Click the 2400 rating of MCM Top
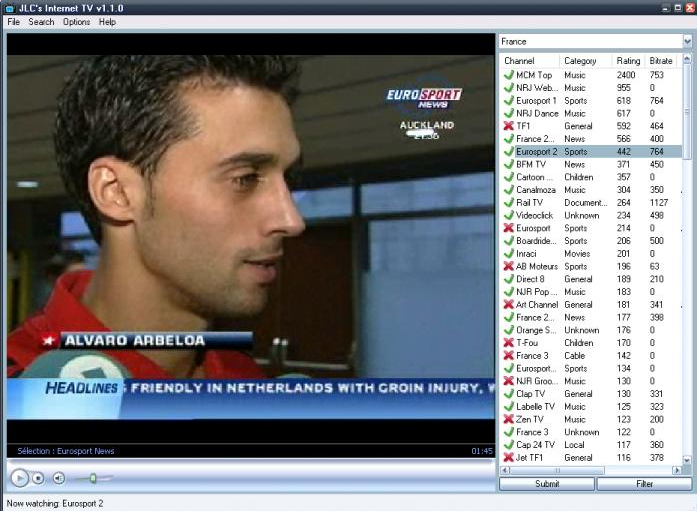 [626, 75]
